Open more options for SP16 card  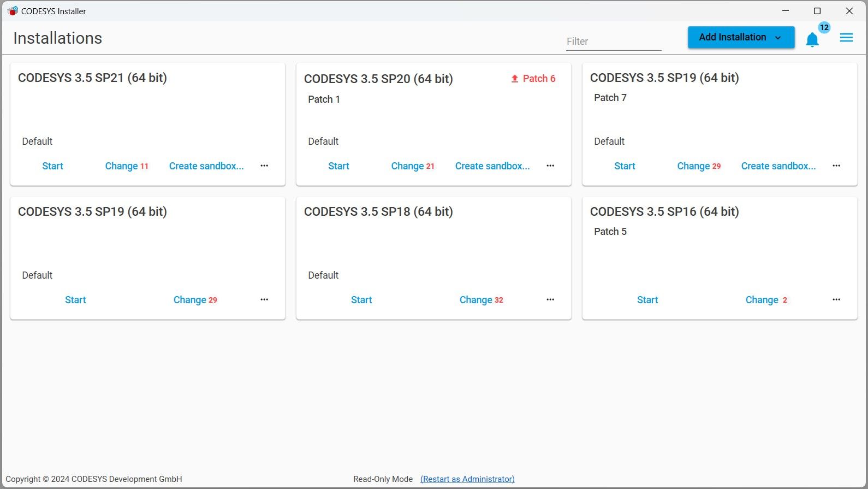836,299
